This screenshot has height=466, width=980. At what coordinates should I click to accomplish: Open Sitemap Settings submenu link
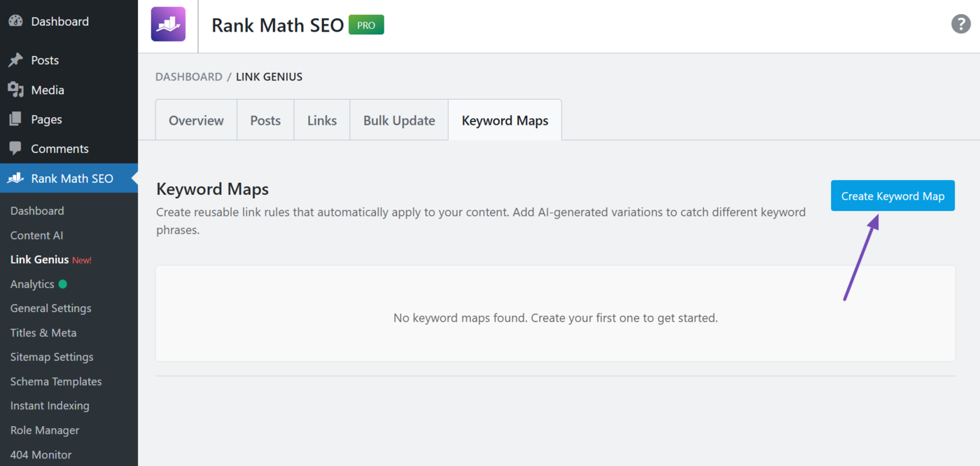52,357
